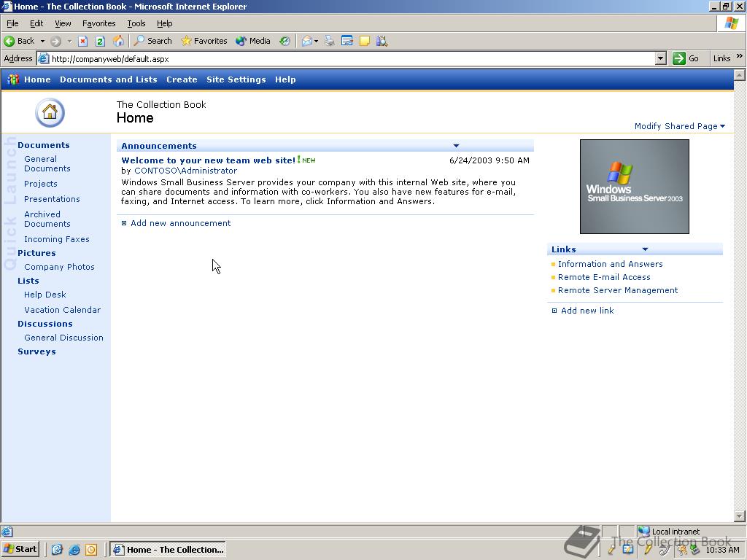Launch Internet Explorer from Quick Launch
747x560 pixels.
coord(74,550)
